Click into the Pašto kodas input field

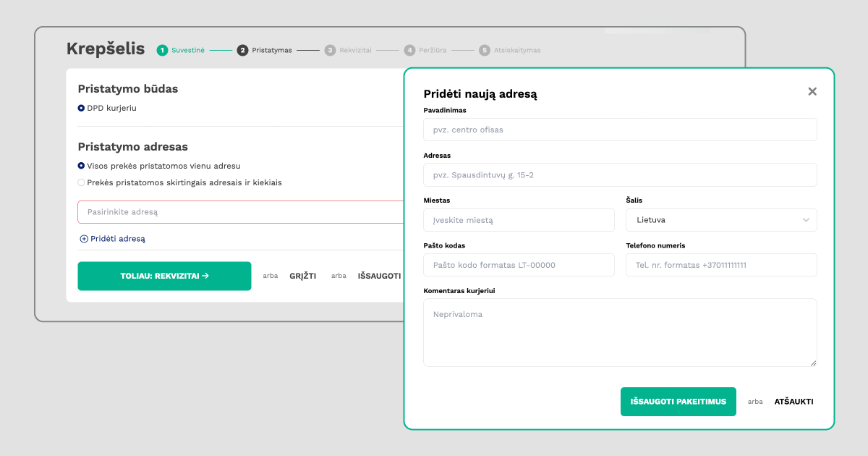point(519,265)
